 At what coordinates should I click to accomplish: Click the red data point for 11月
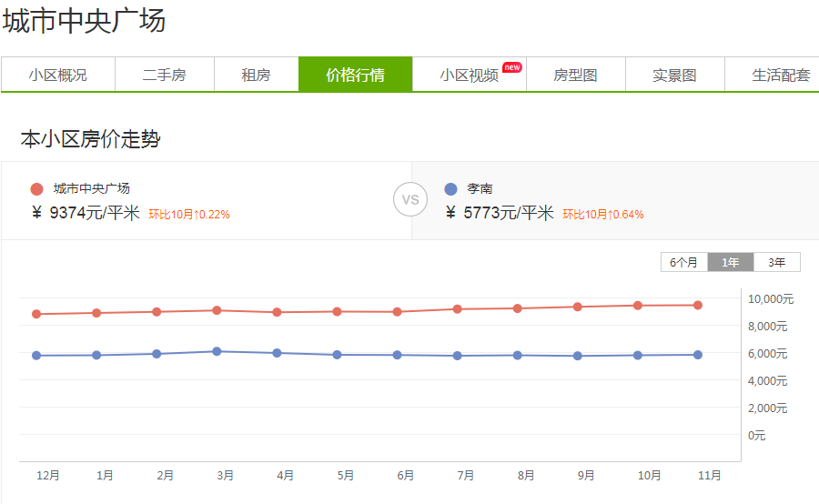(698, 305)
